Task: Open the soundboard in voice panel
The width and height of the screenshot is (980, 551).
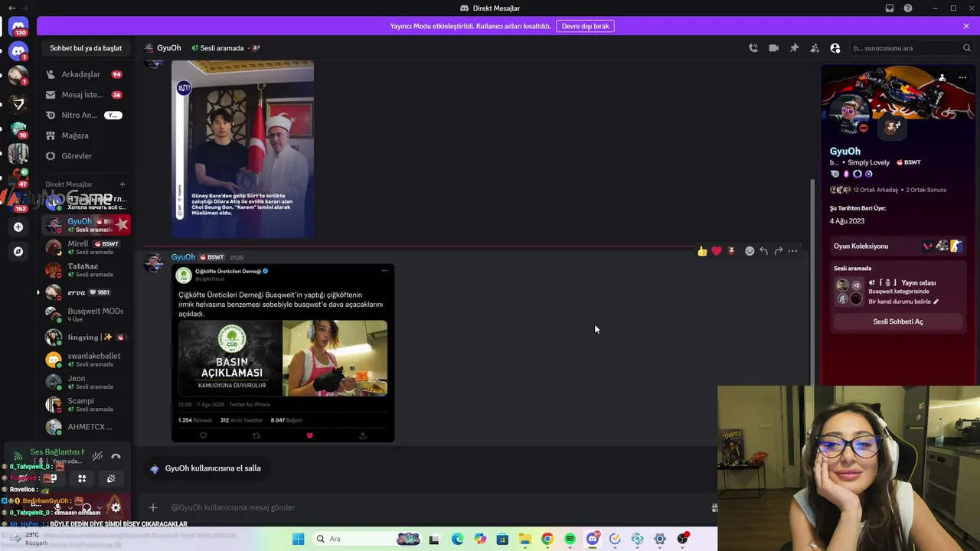Action: [111, 479]
